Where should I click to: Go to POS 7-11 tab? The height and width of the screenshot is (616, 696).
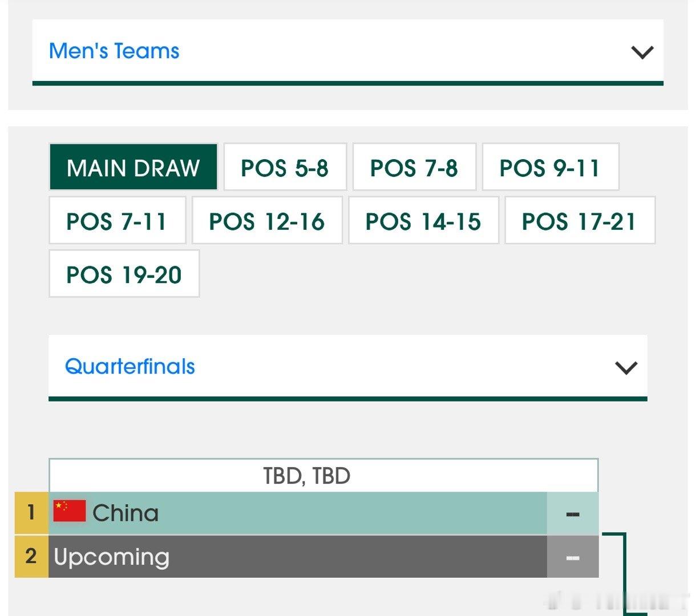coord(117,221)
